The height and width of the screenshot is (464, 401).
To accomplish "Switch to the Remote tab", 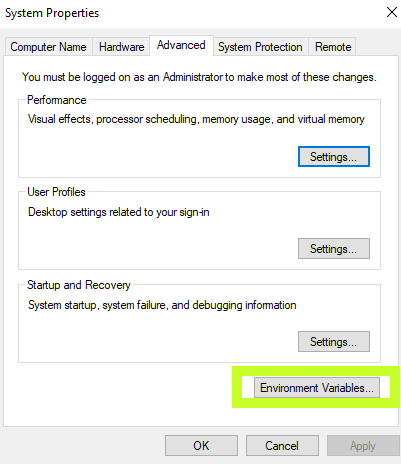I will coord(333,47).
